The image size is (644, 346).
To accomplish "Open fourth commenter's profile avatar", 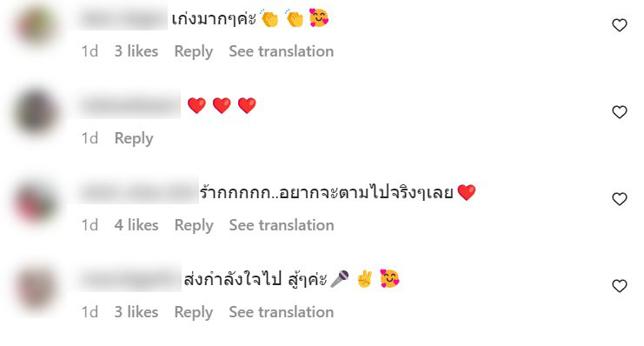I will [x=37, y=288].
